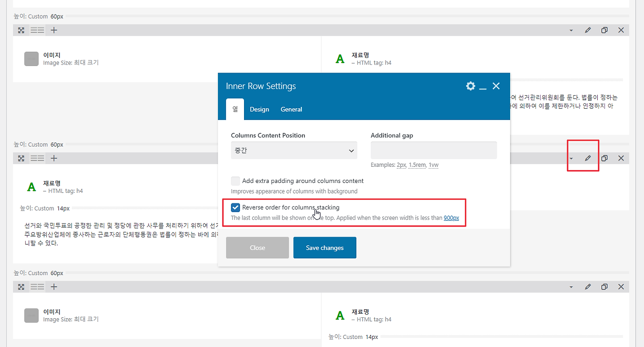Open settings gear in Inner Row Settings header
The width and height of the screenshot is (644, 347).
pyautogui.click(x=470, y=86)
